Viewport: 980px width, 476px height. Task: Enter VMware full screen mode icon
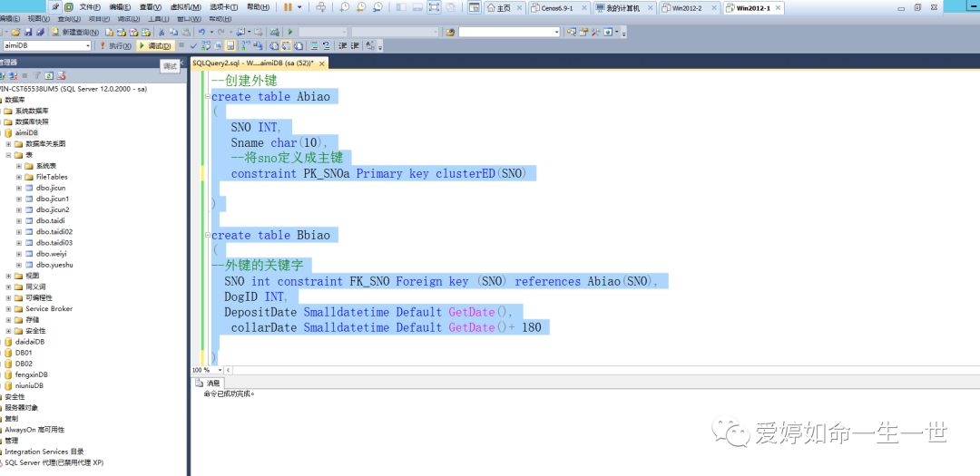pyautogui.click(x=434, y=7)
